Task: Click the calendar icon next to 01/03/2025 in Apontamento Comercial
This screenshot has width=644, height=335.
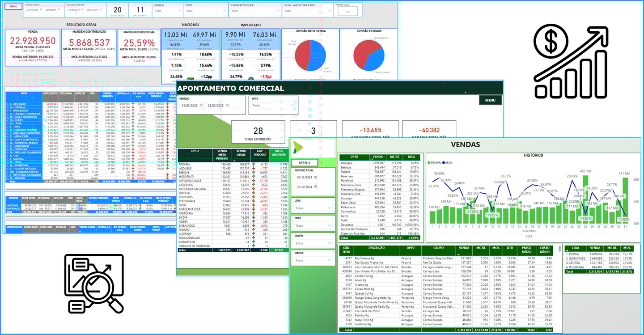Action: click(x=202, y=106)
